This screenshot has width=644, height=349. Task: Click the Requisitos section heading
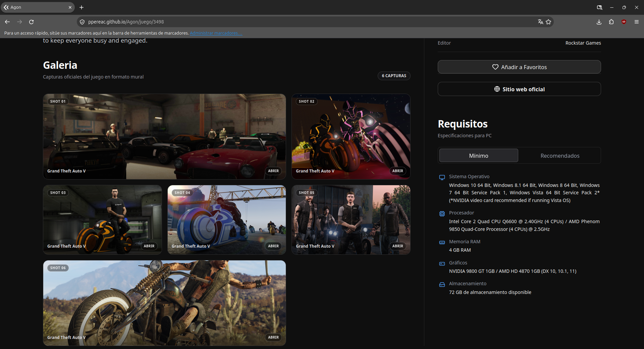click(463, 124)
